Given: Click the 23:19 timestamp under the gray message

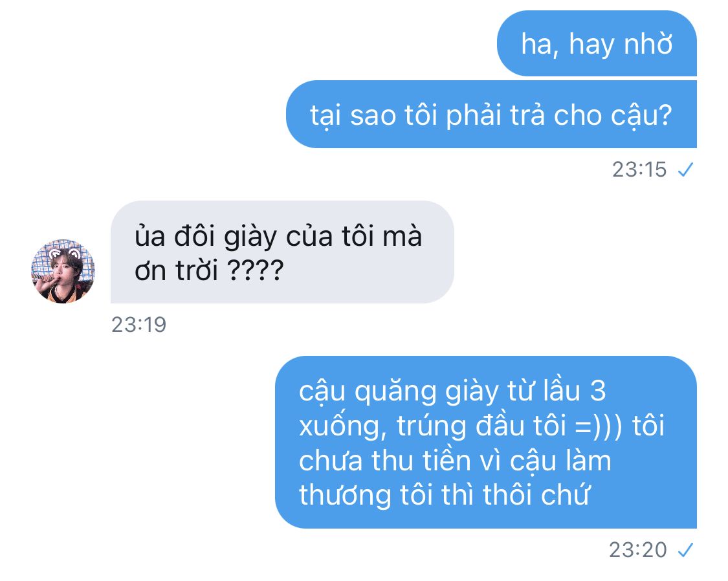Looking at the screenshot, I should tap(138, 325).
